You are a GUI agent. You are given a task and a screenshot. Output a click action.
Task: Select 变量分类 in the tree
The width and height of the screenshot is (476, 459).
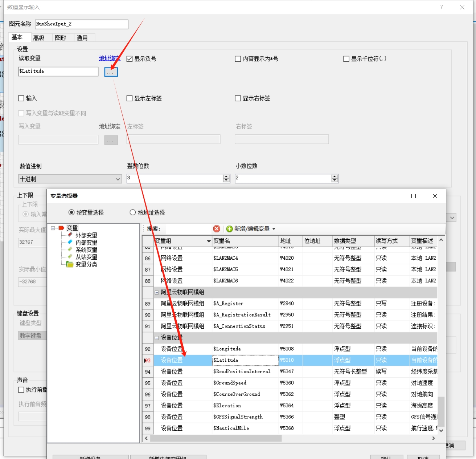pos(86,264)
